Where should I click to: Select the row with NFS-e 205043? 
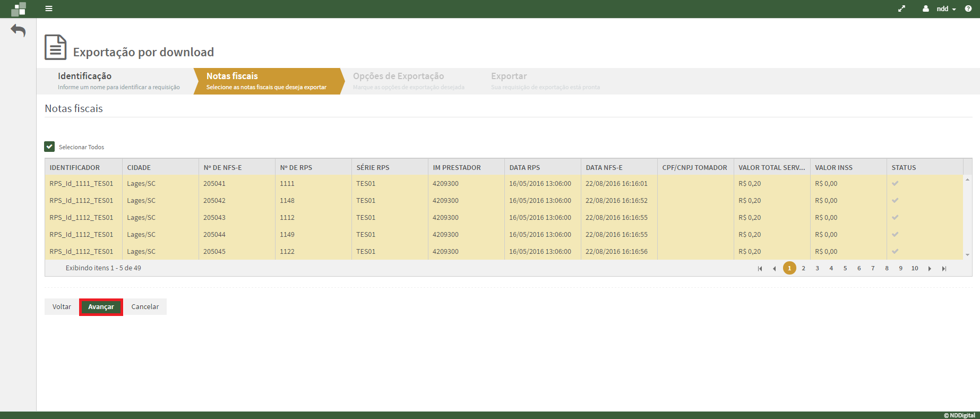(214, 218)
